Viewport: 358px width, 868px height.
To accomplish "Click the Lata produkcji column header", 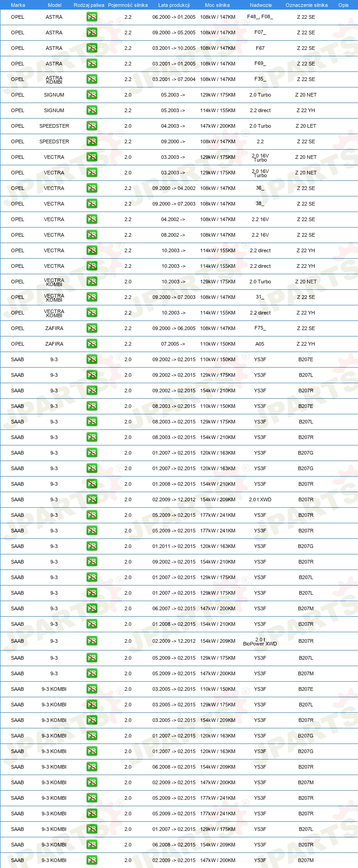I will coord(174,5).
